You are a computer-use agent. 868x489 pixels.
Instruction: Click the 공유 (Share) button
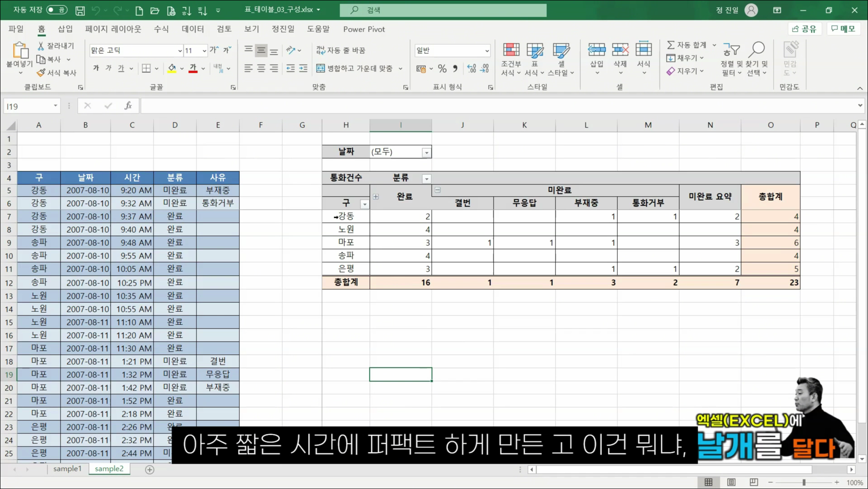(804, 28)
